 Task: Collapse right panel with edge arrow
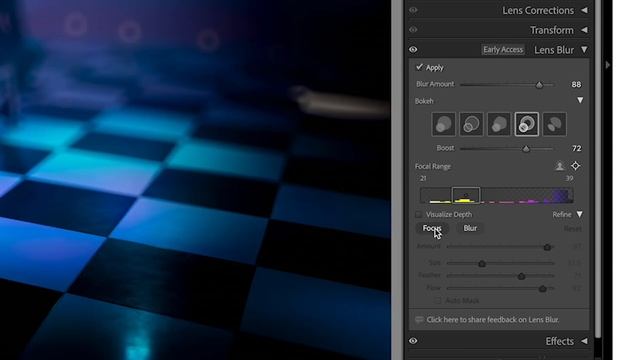(608, 65)
